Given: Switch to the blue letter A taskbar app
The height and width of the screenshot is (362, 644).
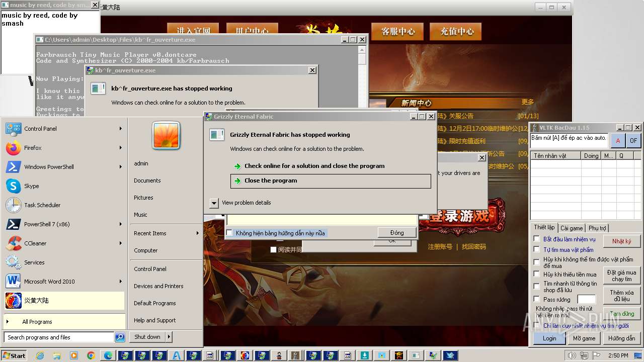Looking at the screenshot, I should (177, 355).
